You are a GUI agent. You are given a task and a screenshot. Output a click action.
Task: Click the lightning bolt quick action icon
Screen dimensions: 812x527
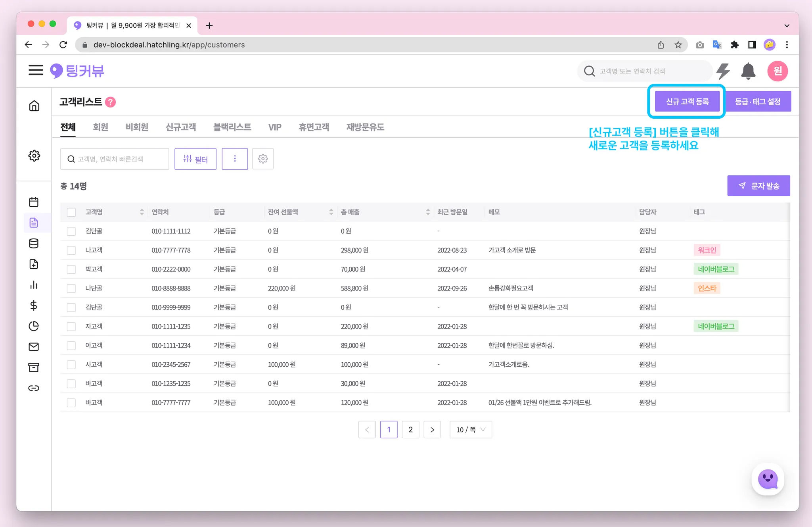(724, 71)
